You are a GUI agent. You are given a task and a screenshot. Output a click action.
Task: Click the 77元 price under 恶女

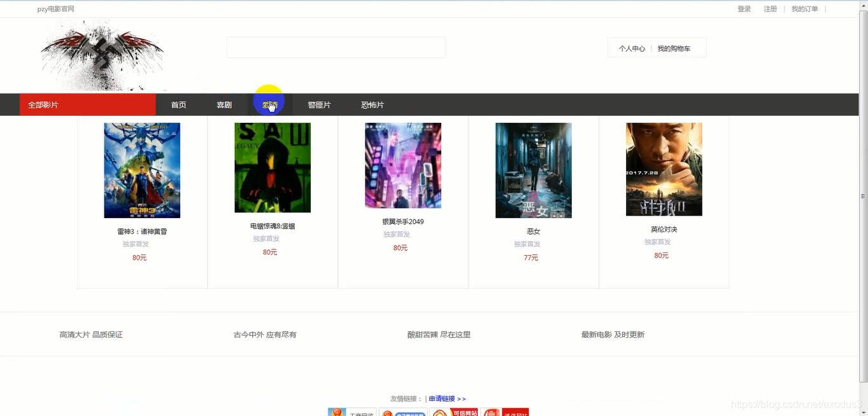pos(531,258)
